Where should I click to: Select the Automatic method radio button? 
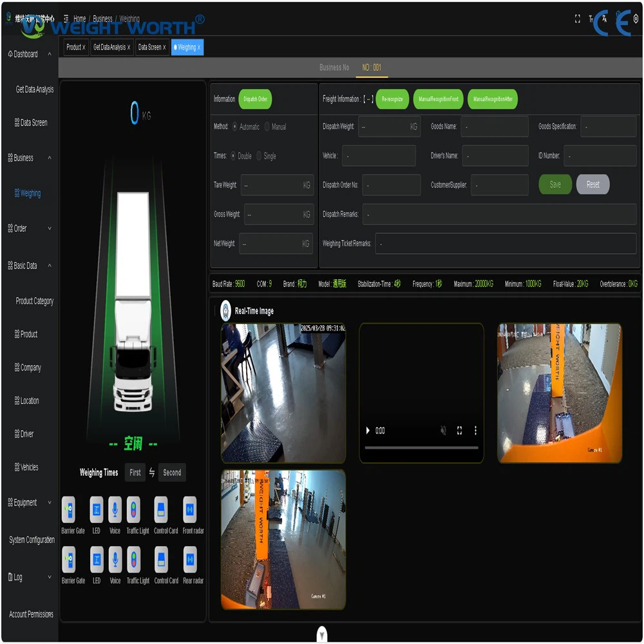tap(235, 127)
